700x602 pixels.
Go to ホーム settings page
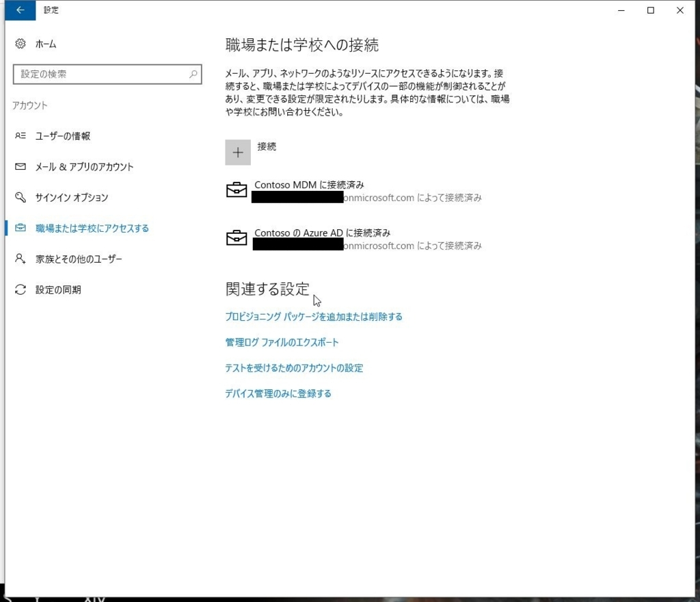click(x=46, y=44)
